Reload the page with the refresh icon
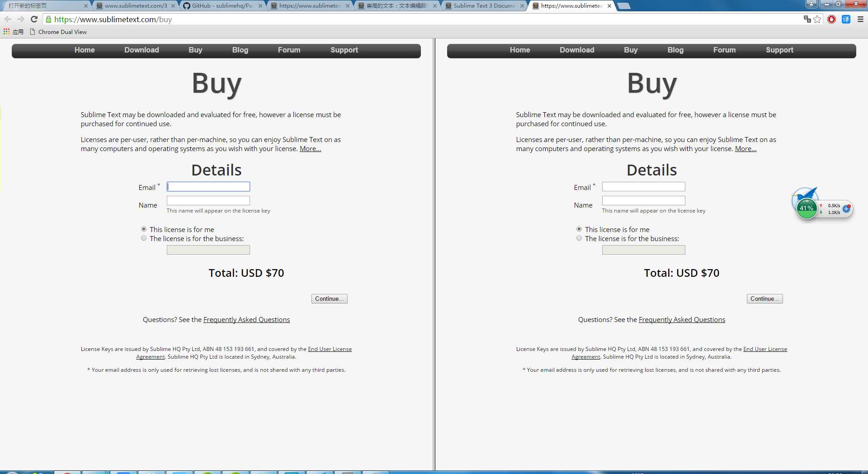 click(x=34, y=19)
